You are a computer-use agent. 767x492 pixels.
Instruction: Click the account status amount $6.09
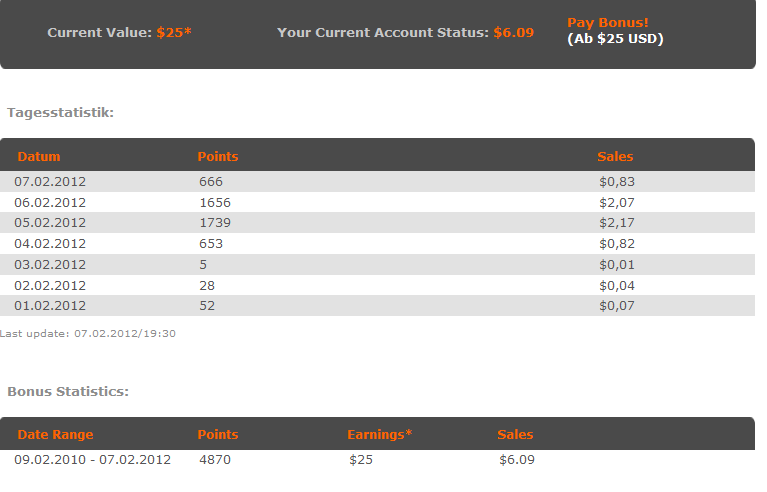[x=513, y=32]
